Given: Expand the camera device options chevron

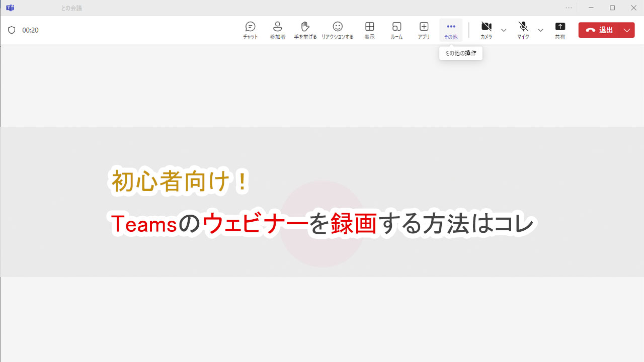Looking at the screenshot, I should [x=504, y=30].
